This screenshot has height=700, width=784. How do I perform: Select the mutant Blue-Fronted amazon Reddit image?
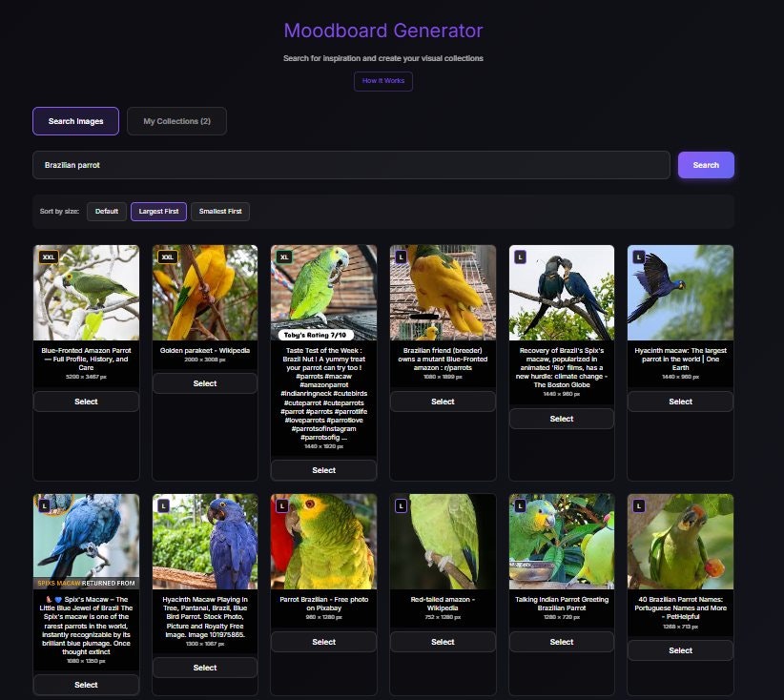(443, 401)
